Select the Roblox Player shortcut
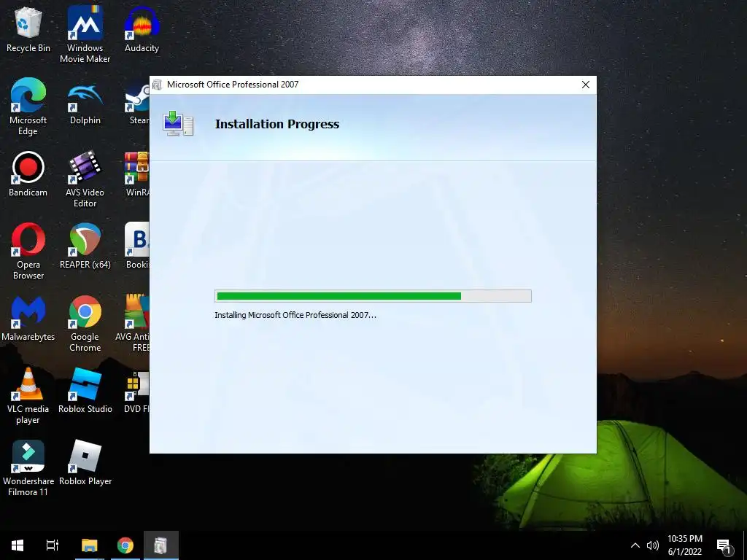This screenshot has height=560, width=747. [85, 463]
